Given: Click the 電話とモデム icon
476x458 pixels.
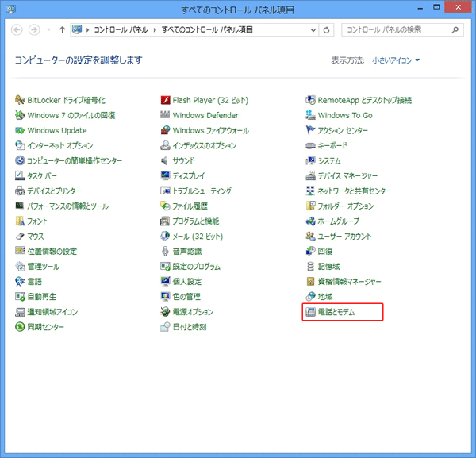Looking at the screenshot, I should click(310, 312).
